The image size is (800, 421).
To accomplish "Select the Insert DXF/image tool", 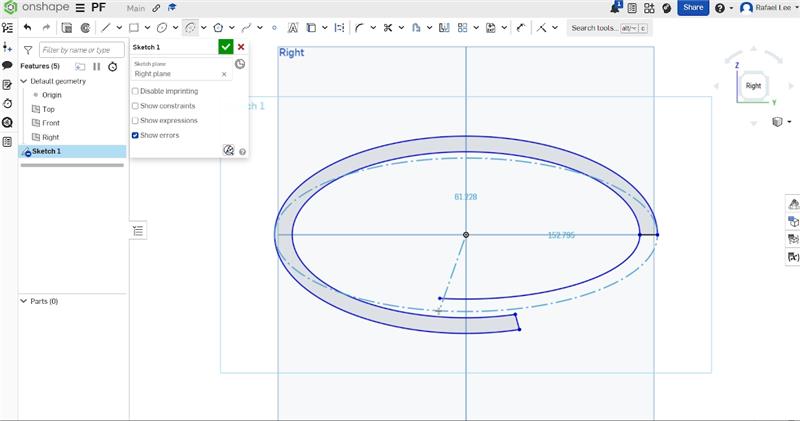I will [x=491, y=28].
